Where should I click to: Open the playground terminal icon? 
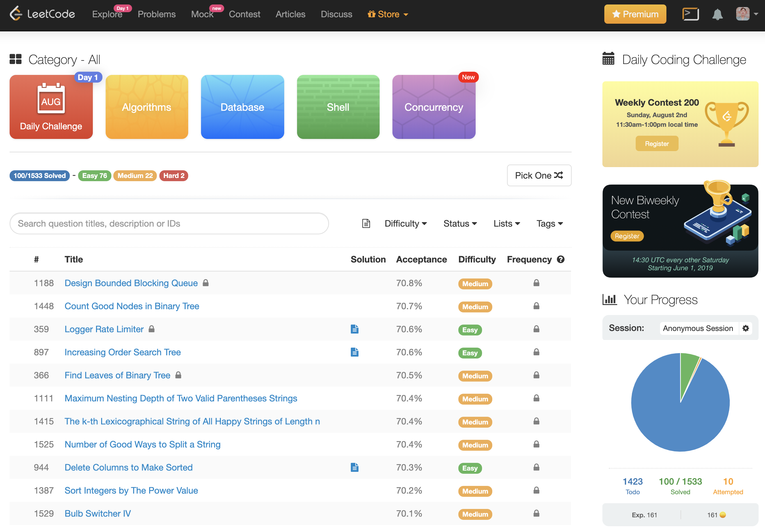(x=690, y=14)
